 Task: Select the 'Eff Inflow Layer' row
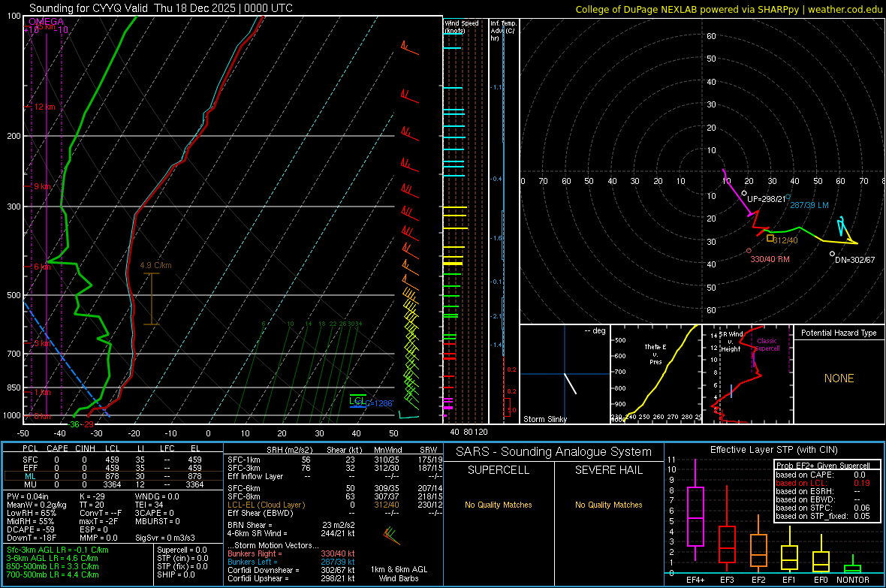[335, 476]
